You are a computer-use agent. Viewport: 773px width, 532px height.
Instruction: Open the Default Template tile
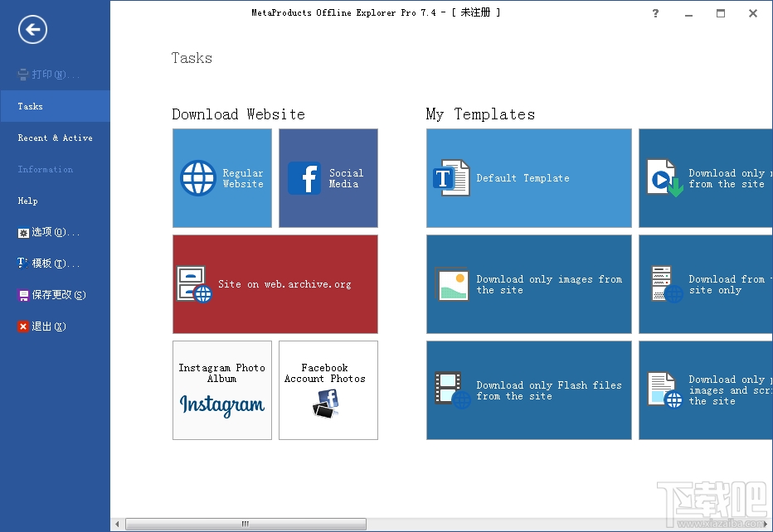click(x=528, y=177)
